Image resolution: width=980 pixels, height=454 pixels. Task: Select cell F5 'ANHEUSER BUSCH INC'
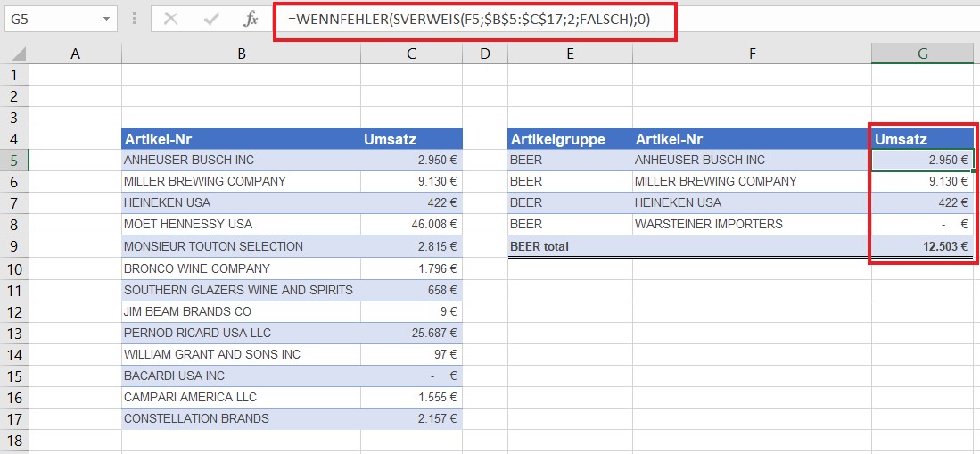pos(752,160)
